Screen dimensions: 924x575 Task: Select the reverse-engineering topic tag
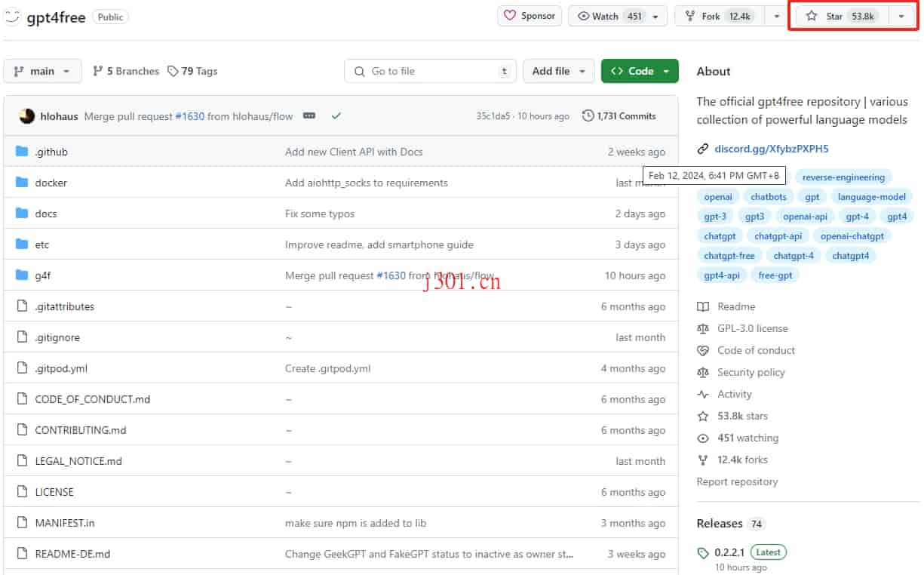(843, 177)
